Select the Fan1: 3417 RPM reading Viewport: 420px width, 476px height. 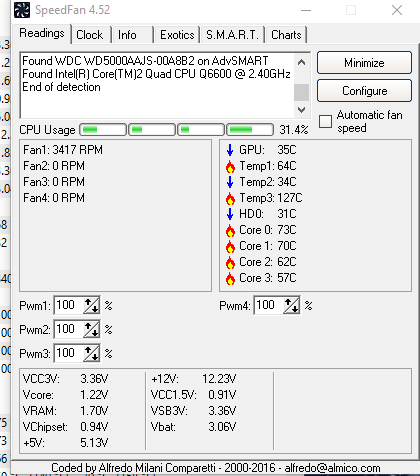(x=63, y=150)
